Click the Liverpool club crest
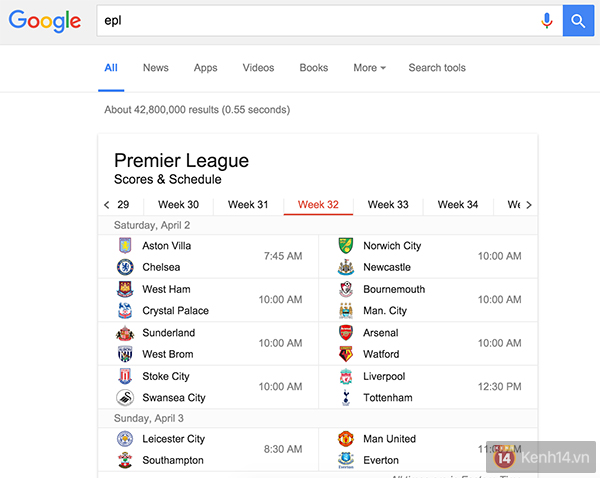Image resolution: width=600 pixels, height=478 pixels. coord(346,377)
